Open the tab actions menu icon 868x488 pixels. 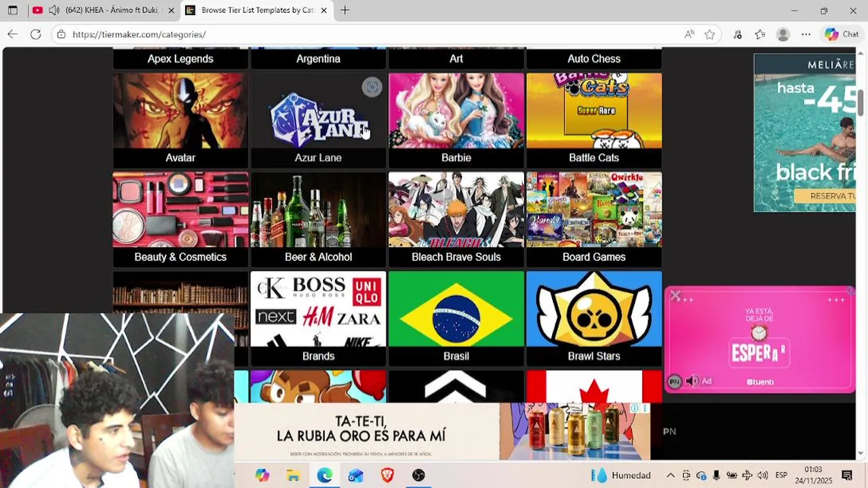click(12, 10)
